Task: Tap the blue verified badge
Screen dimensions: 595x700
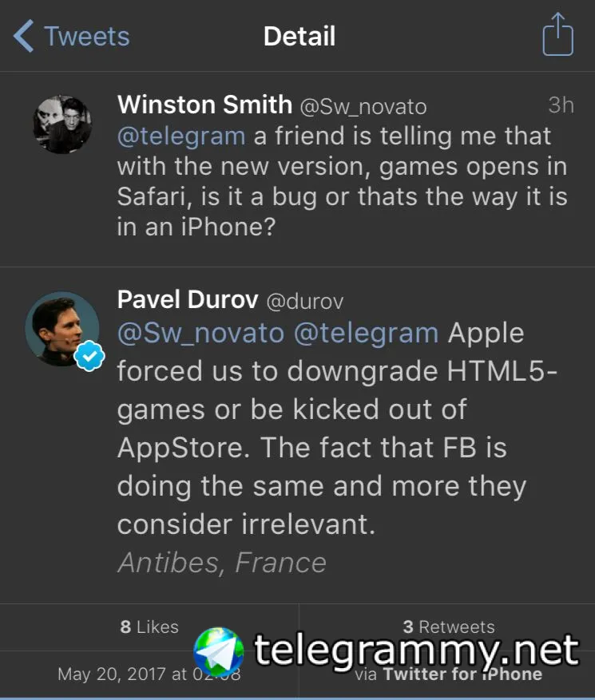Action: pyautogui.click(x=89, y=358)
